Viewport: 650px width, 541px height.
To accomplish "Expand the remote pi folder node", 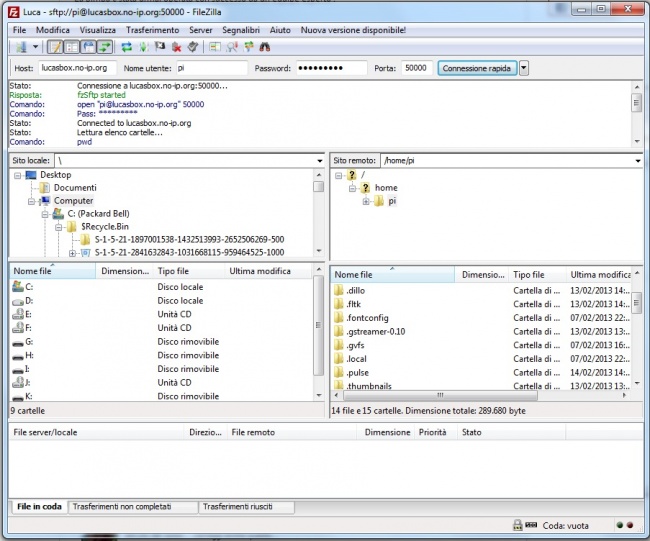I will [366, 201].
